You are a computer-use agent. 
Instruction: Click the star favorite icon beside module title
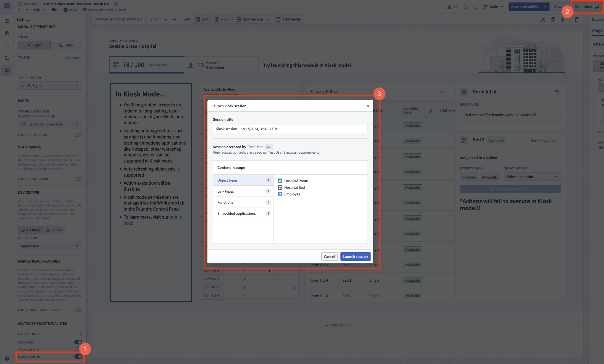(116, 4)
